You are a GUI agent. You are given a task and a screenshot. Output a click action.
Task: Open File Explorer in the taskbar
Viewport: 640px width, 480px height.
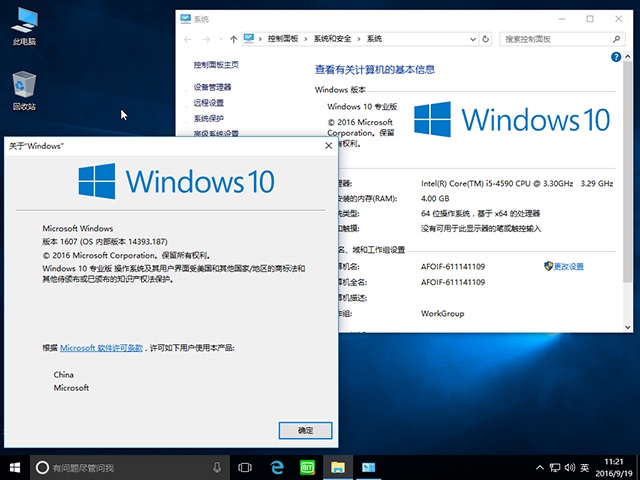pyautogui.click(x=338, y=467)
